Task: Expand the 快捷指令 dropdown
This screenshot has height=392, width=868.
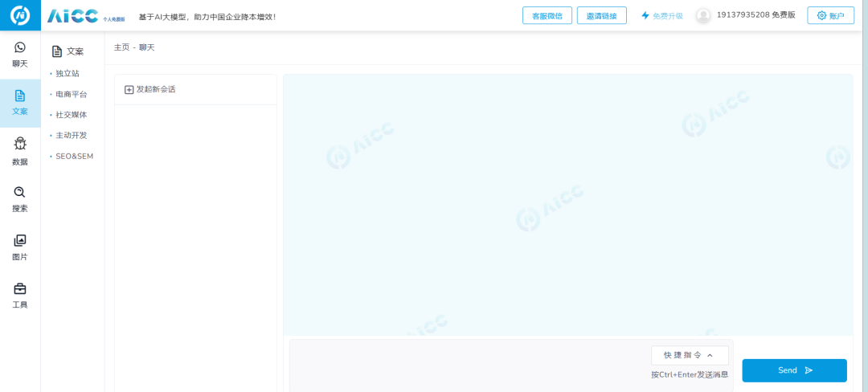Action: tap(690, 356)
